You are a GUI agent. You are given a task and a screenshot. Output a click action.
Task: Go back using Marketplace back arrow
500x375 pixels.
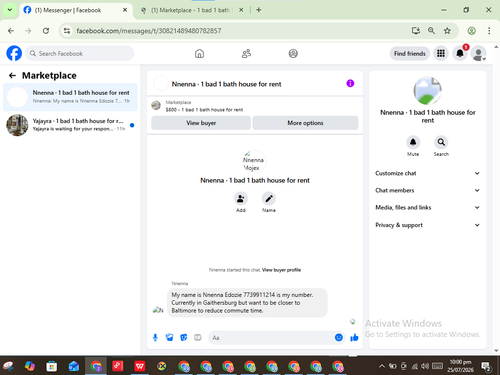[12, 76]
